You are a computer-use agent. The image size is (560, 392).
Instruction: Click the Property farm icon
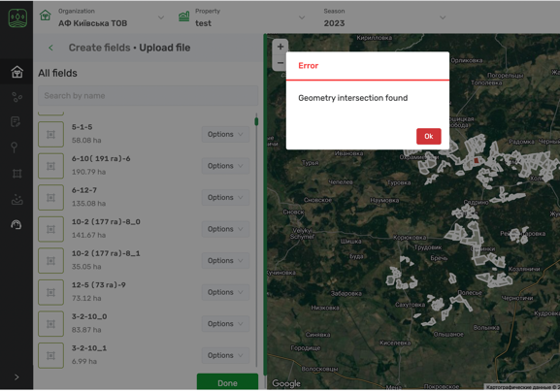[184, 16]
